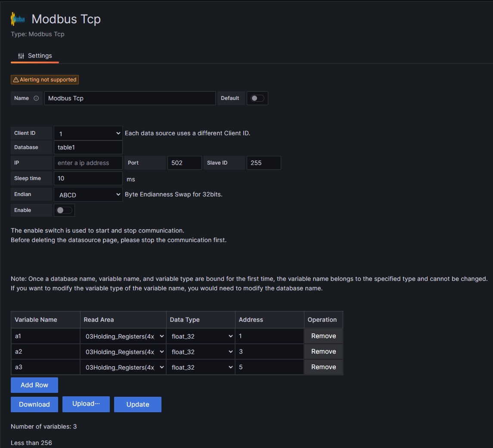This screenshot has width=493, height=448.
Task: Toggle the Default data source switch
Action: [x=257, y=98]
